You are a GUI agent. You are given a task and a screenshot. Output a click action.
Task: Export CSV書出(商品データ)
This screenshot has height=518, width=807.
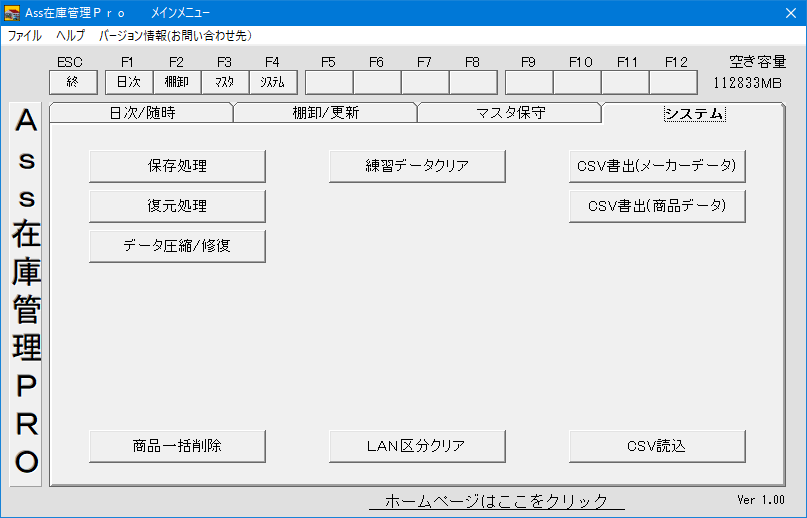click(x=657, y=206)
